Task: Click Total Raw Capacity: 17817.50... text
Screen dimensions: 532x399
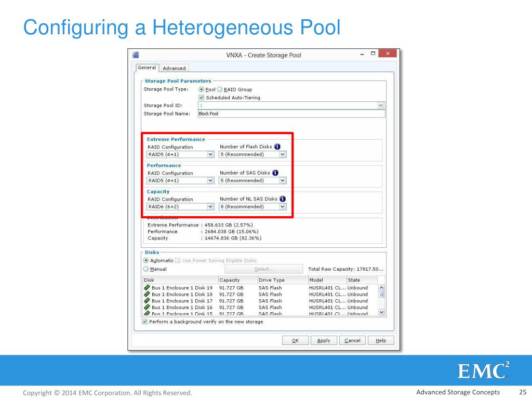Action: [345, 269]
